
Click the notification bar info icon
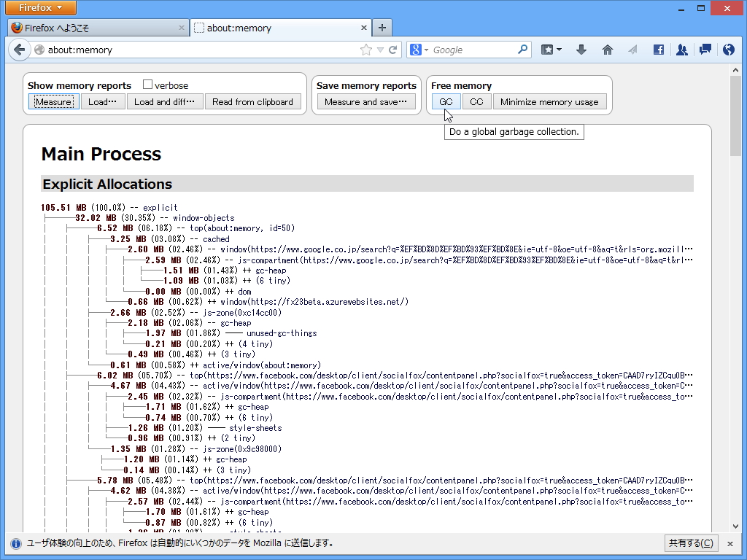(16, 543)
